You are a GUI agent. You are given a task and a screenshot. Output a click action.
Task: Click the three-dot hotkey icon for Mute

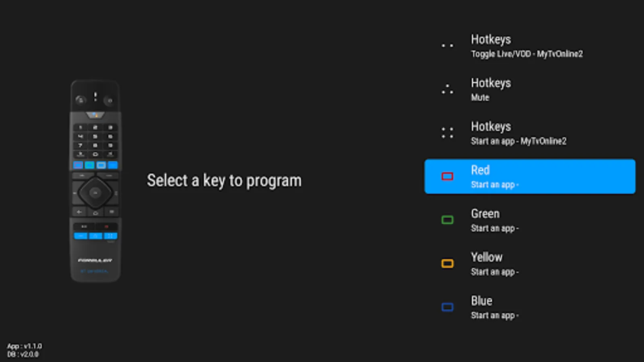(x=447, y=89)
